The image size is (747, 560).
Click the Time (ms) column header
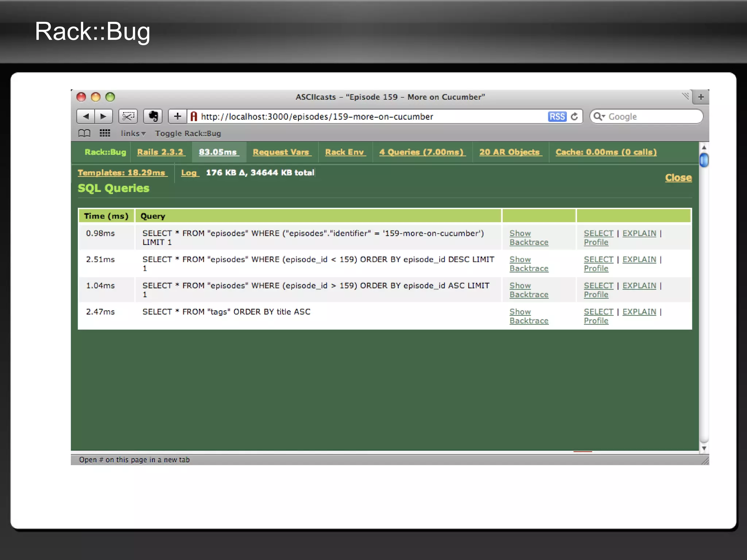pyautogui.click(x=106, y=216)
